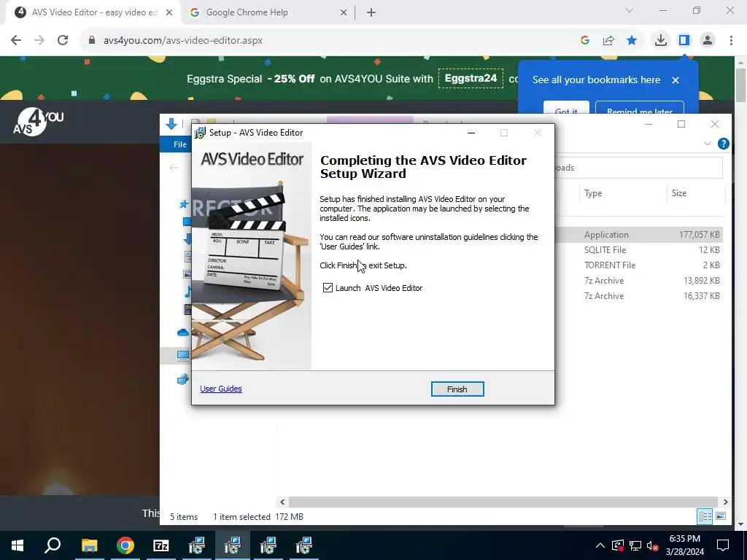Open the tab search chevron in Chrome
The height and width of the screenshot is (560, 747).
point(630,10)
